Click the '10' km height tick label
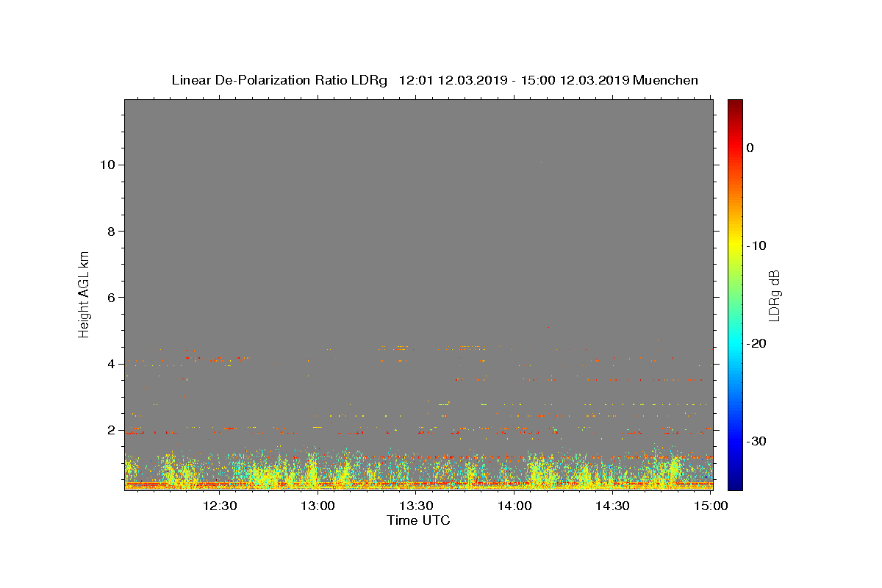The width and height of the screenshot is (882, 588). [x=108, y=165]
